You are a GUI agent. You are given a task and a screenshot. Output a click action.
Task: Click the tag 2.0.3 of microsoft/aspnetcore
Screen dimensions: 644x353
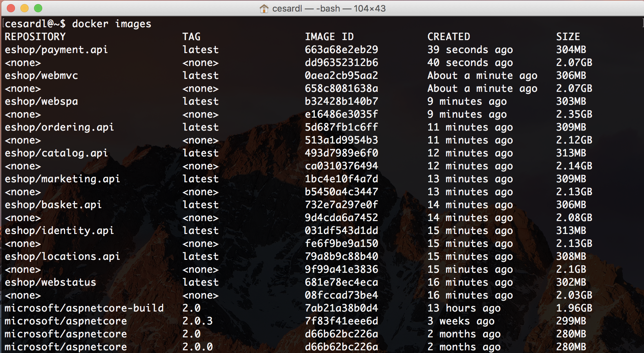[197, 321]
